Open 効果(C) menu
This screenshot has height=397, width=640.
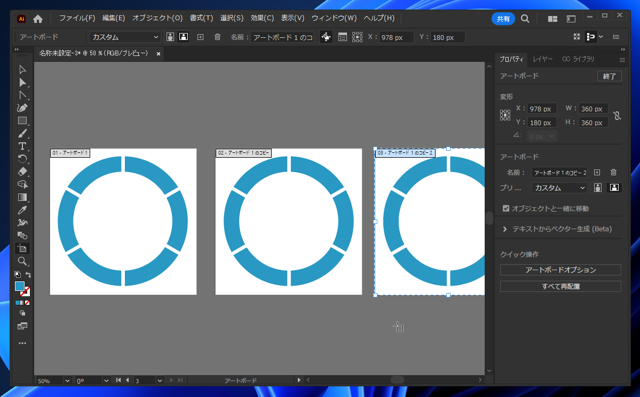pyautogui.click(x=262, y=18)
